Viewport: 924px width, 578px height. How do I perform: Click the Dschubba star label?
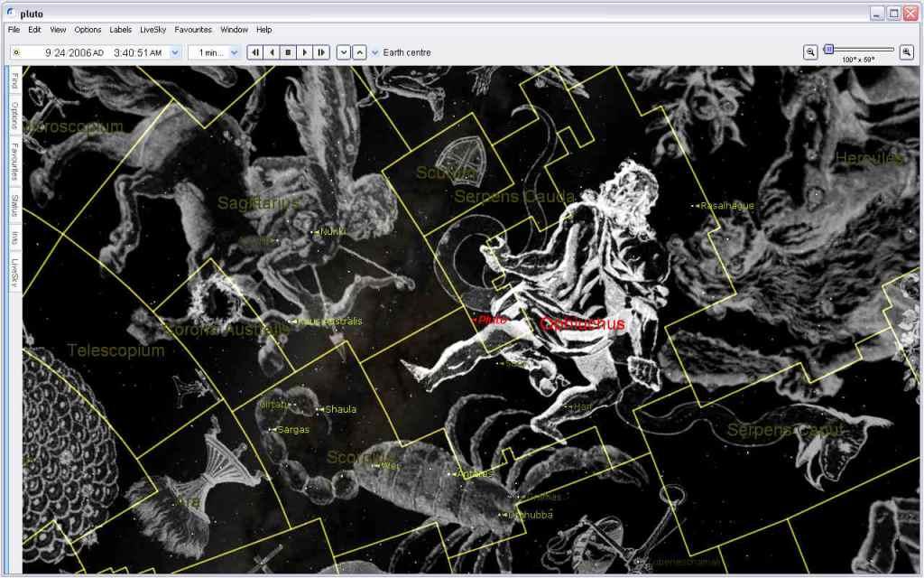(531, 515)
